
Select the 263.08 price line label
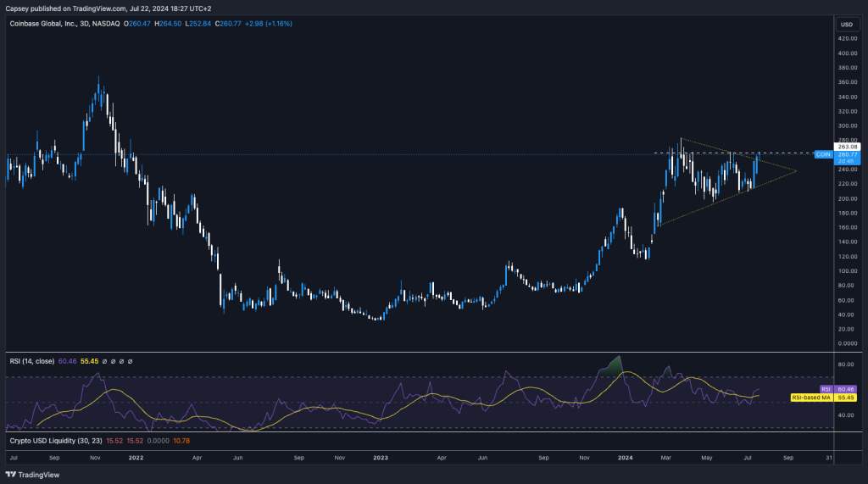848,147
